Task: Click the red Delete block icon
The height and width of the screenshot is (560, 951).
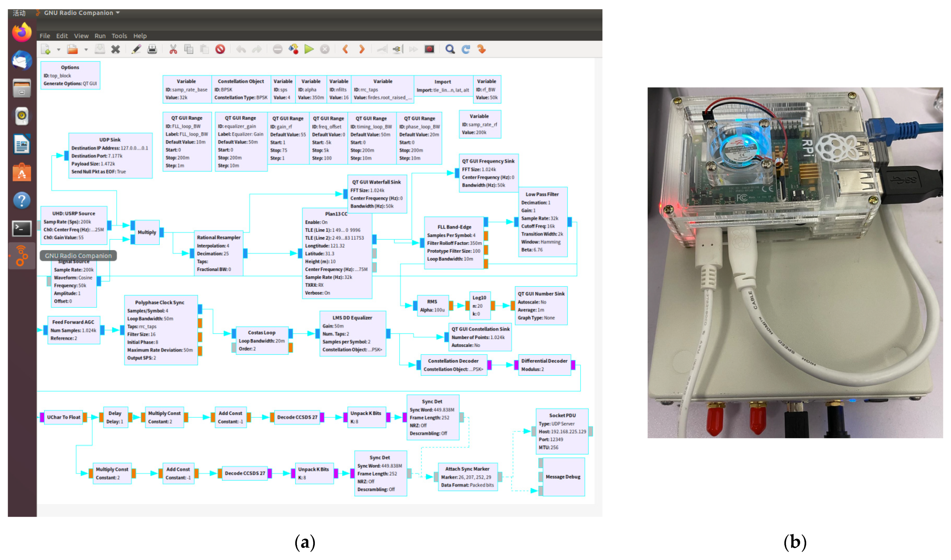Action: coord(220,49)
